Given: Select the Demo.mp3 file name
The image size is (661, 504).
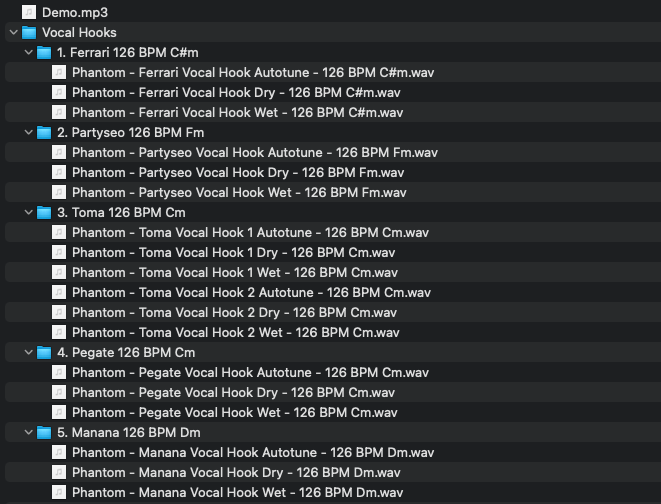Looking at the screenshot, I should pyautogui.click(x=75, y=12).
